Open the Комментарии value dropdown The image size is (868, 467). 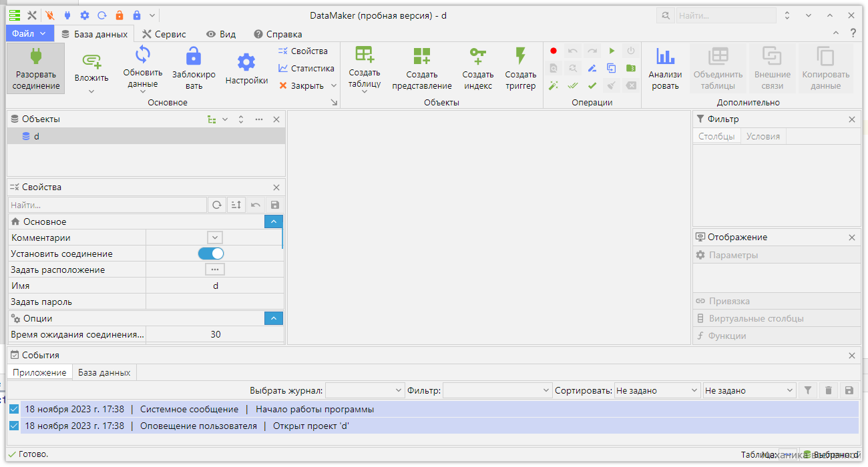coord(214,238)
